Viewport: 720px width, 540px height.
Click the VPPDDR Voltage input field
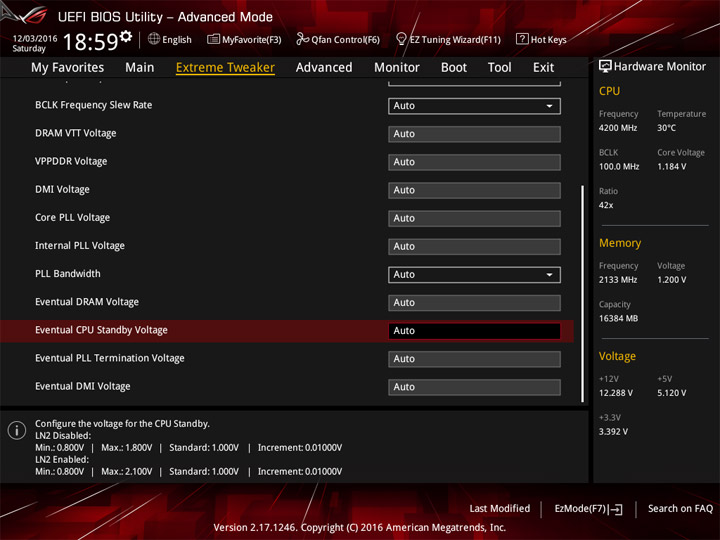click(x=474, y=162)
